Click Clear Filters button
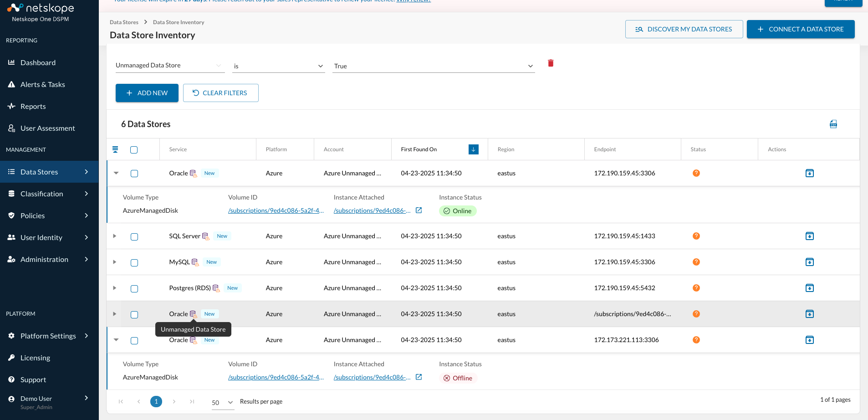Viewport: 868px width, 420px height. click(x=221, y=93)
